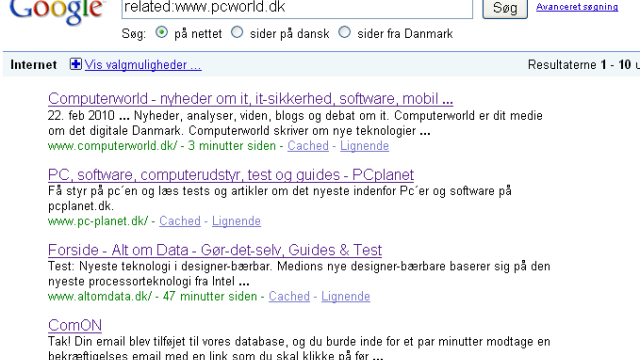Image resolution: width=640 pixels, height=360 pixels.
Task: Click the 'Resultaterne 1 - 10' count text
Action: [580, 64]
